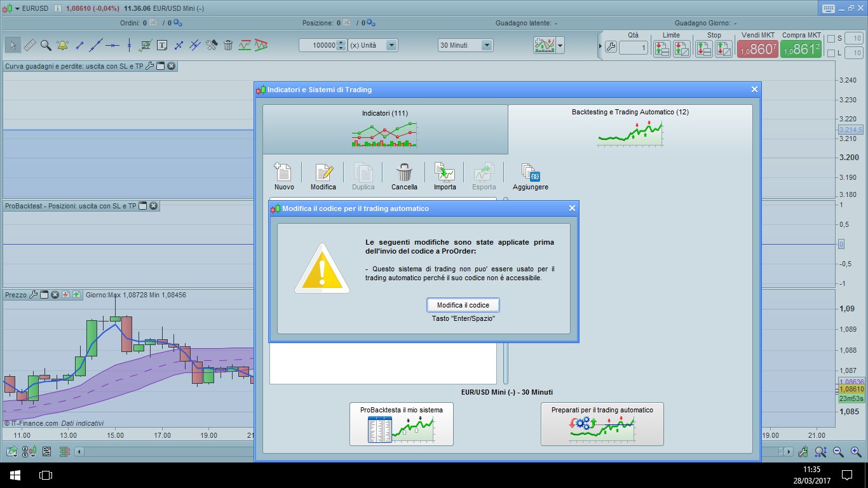Close the Indicatori e Sistemi di Trading window

pyautogui.click(x=754, y=90)
